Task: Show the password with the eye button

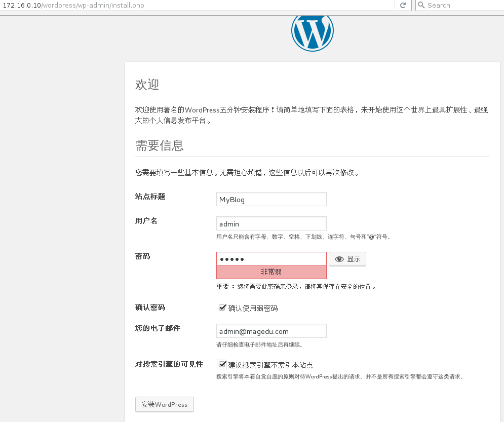Action: (x=347, y=259)
